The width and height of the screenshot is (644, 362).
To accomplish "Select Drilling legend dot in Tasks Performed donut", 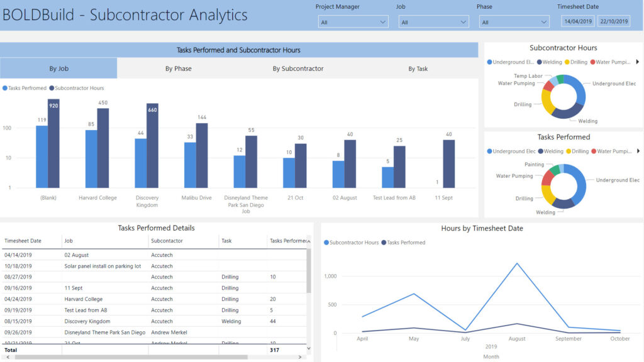I will tap(567, 151).
